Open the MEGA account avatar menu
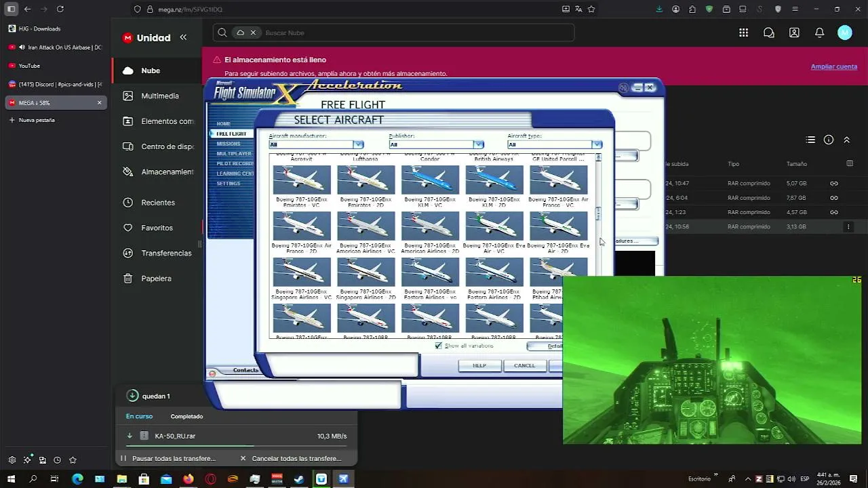Viewport: 868px width, 488px height. pyautogui.click(x=844, y=33)
